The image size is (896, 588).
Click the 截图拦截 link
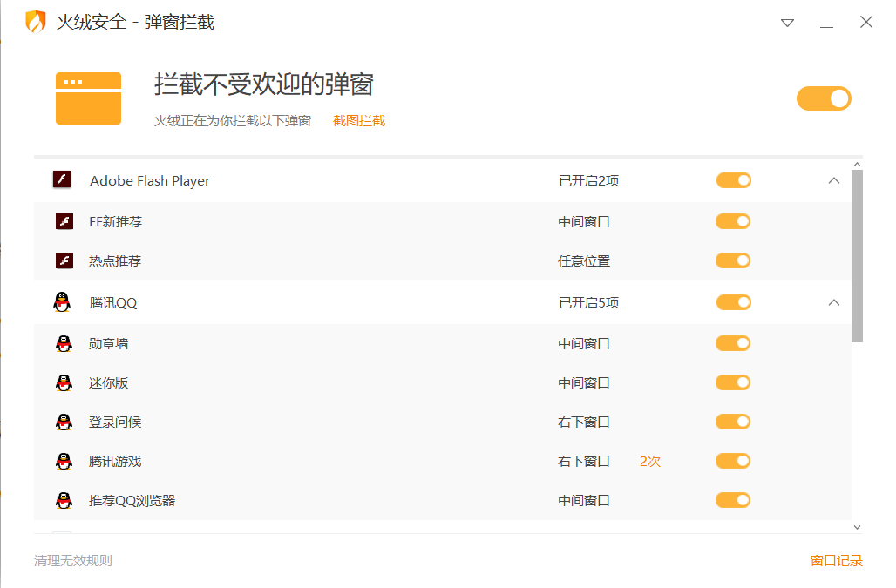pyautogui.click(x=358, y=121)
